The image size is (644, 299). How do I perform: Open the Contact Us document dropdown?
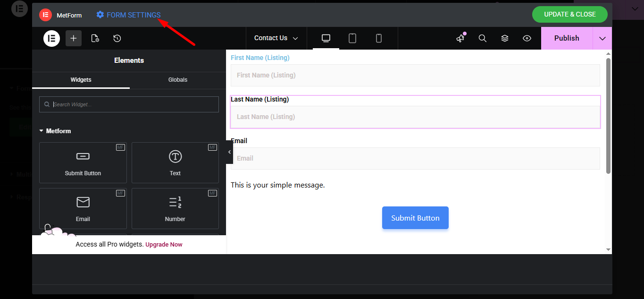(276, 38)
